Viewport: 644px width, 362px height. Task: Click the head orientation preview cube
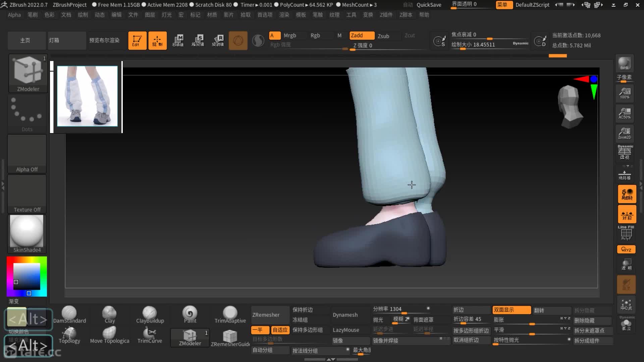coord(570,107)
